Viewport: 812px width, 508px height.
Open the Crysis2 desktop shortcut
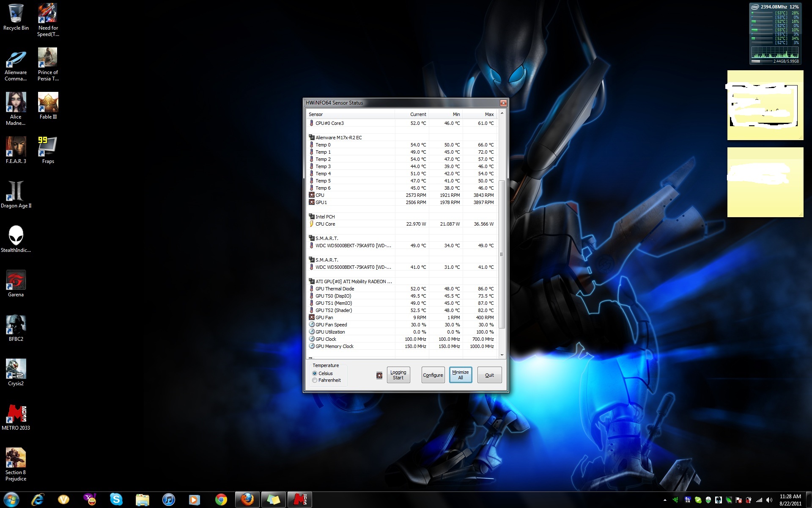[x=16, y=369]
